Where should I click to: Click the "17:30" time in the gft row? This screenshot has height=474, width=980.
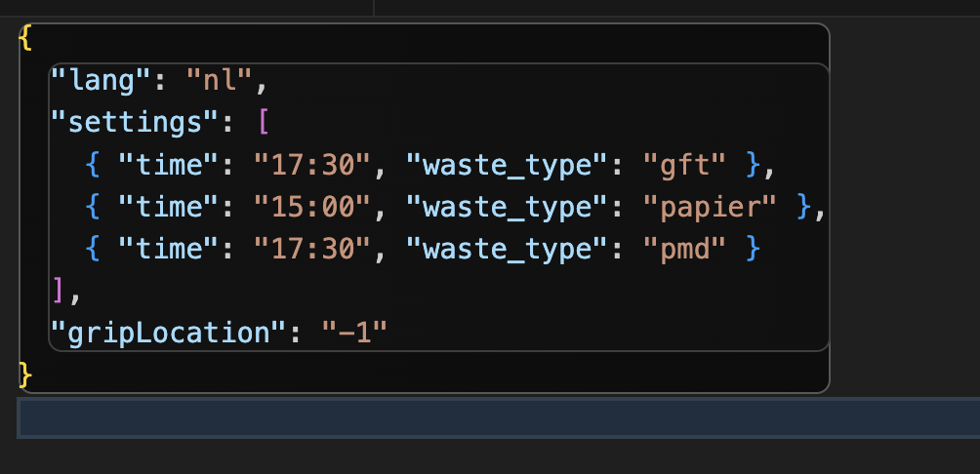point(312,165)
